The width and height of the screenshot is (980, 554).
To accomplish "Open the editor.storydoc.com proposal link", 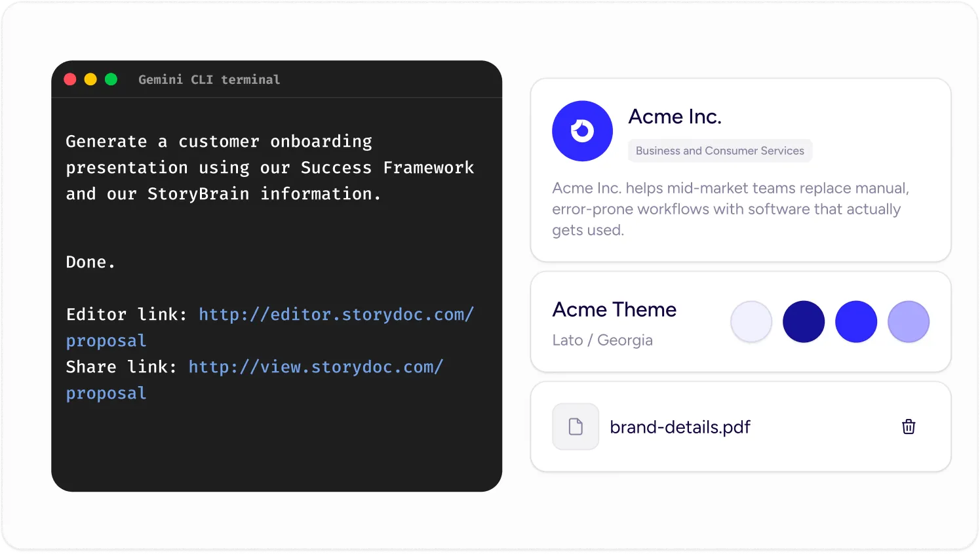I will [270, 328].
